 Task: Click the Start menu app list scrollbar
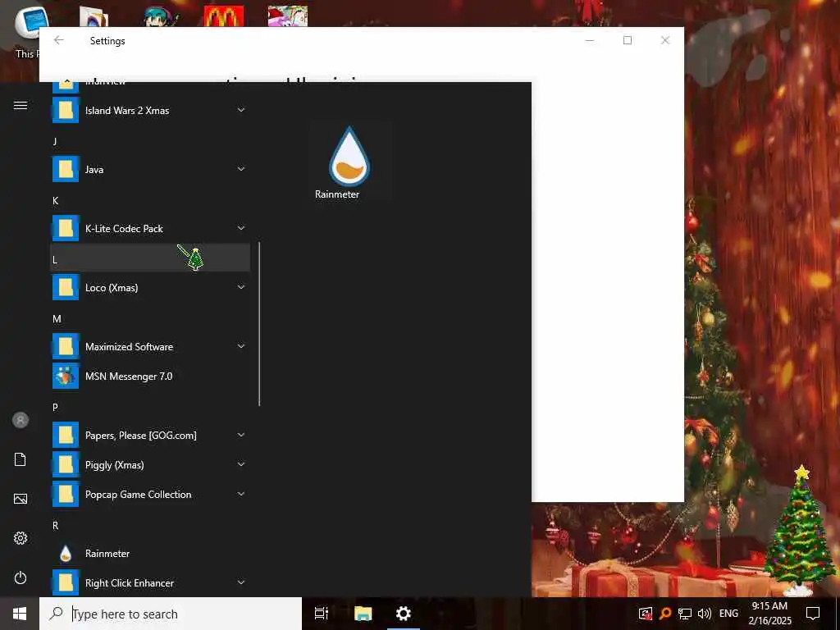259,324
